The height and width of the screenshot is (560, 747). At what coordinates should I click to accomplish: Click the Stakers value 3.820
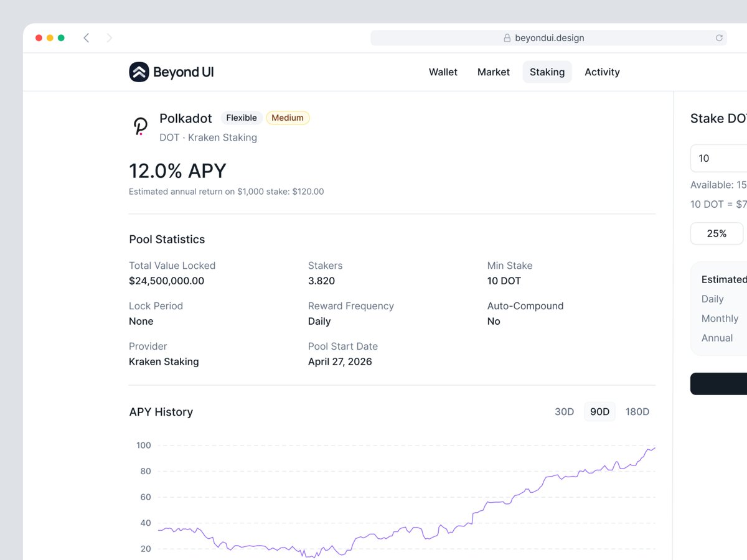tap(321, 281)
